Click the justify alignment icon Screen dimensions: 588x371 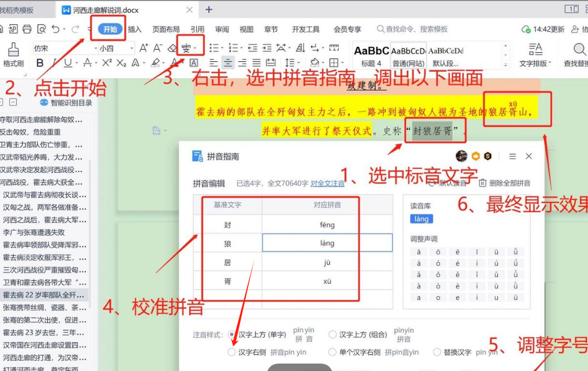(x=256, y=63)
